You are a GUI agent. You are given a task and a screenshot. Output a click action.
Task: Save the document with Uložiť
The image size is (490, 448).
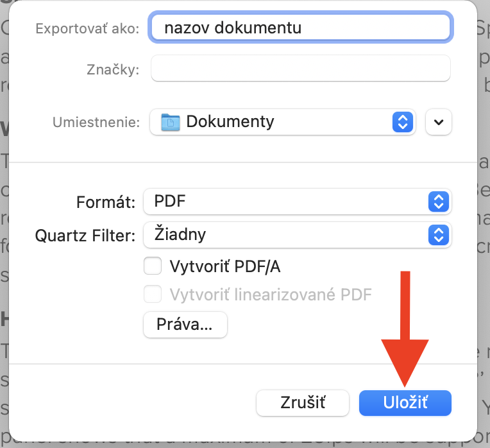coord(405,403)
